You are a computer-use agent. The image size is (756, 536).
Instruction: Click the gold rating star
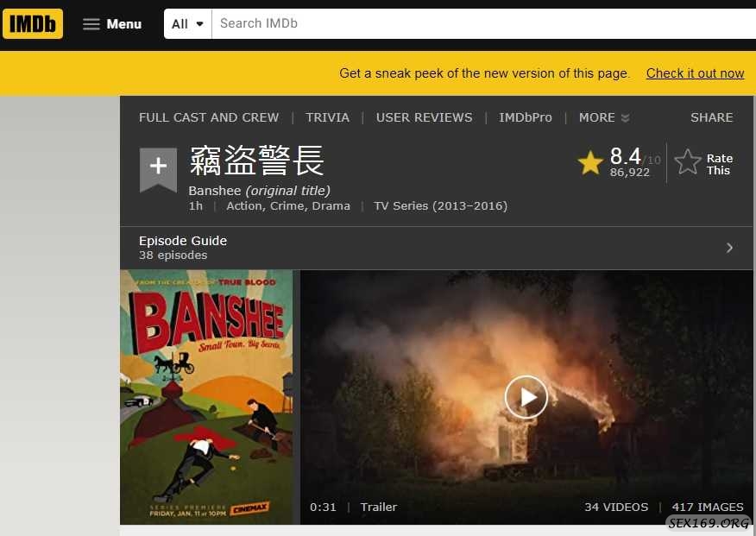point(590,162)
